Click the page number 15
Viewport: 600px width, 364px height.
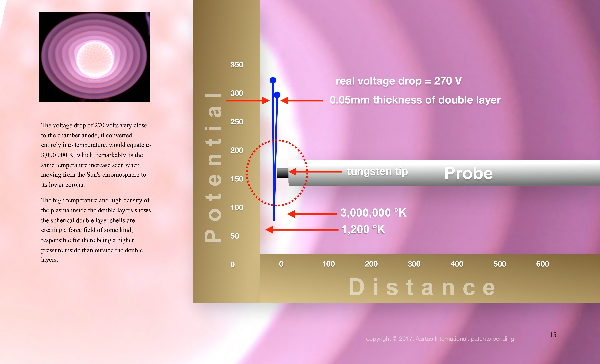coord(553,335)
